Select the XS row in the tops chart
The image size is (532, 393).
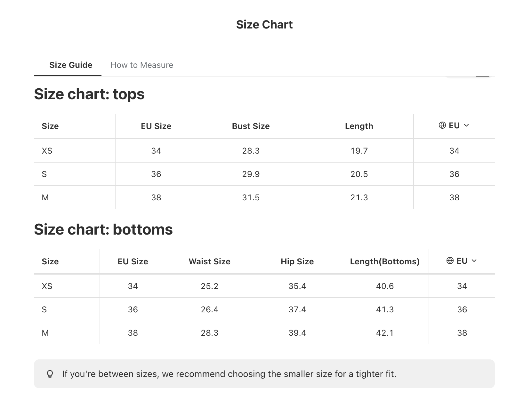pyautogui.click(x=264, y=151)
